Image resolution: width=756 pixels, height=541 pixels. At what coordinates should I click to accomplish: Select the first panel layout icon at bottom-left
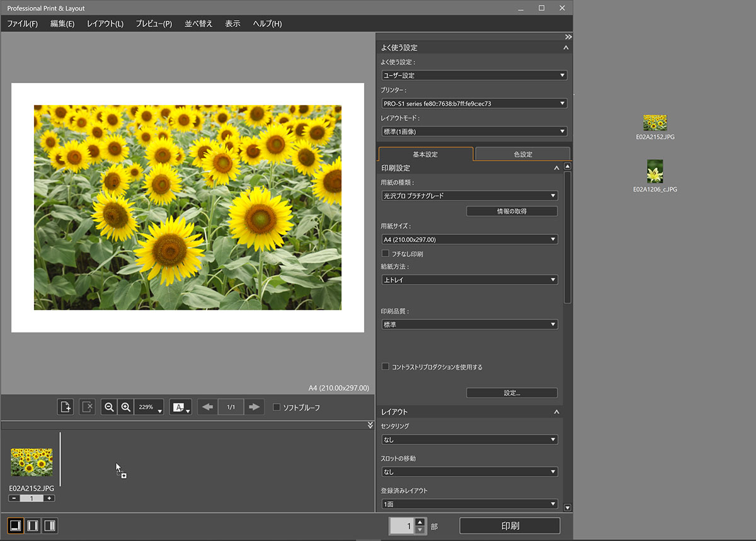pos(15,525)
